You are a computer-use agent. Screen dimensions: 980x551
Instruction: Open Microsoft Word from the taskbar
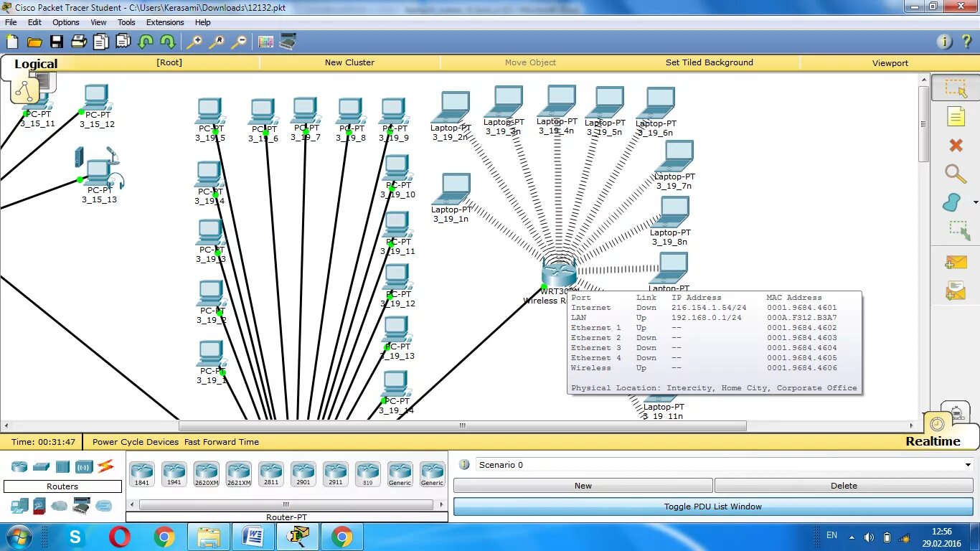[253, 537]
